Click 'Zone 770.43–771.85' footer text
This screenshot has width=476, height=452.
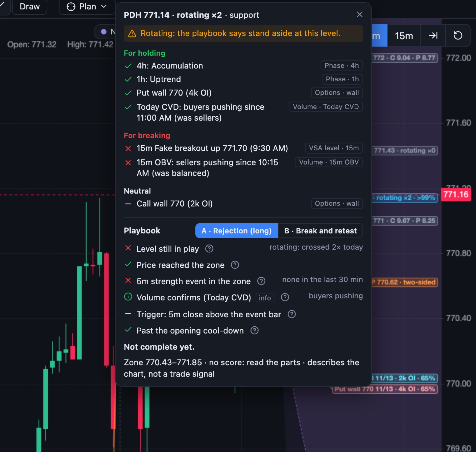point(163,362)
